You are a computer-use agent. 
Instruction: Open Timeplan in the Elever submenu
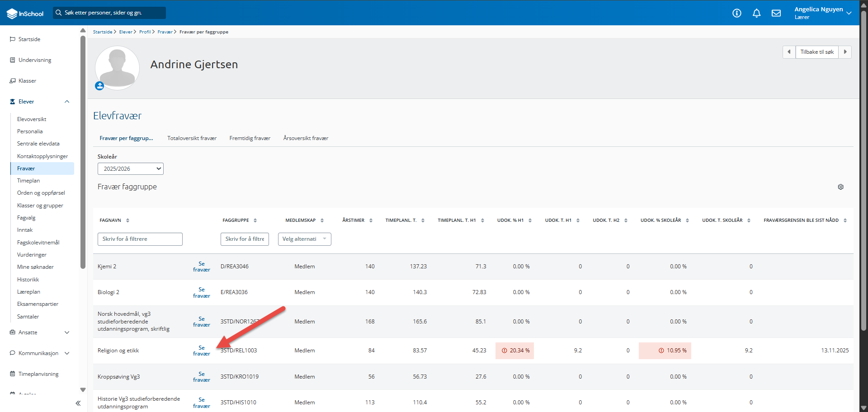pos(28,181)
